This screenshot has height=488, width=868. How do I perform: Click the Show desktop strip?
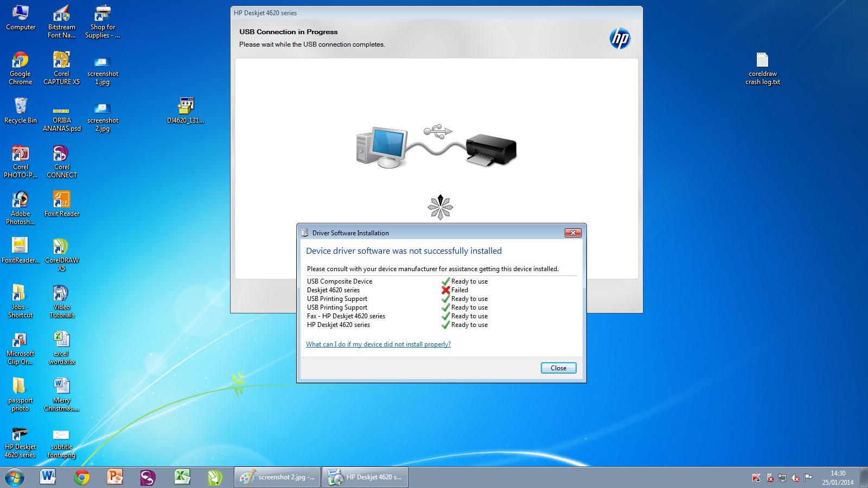(864, 477)
